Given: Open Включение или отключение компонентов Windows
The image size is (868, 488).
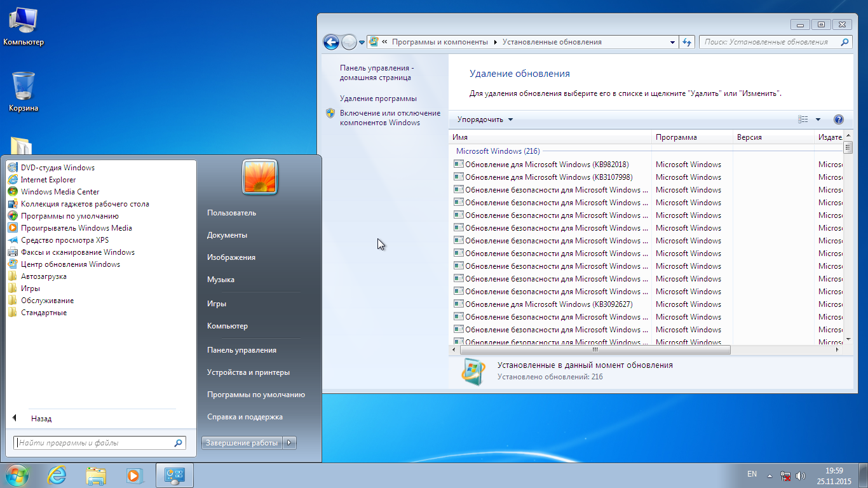Looking at the screenshot, I should [390, 118].
